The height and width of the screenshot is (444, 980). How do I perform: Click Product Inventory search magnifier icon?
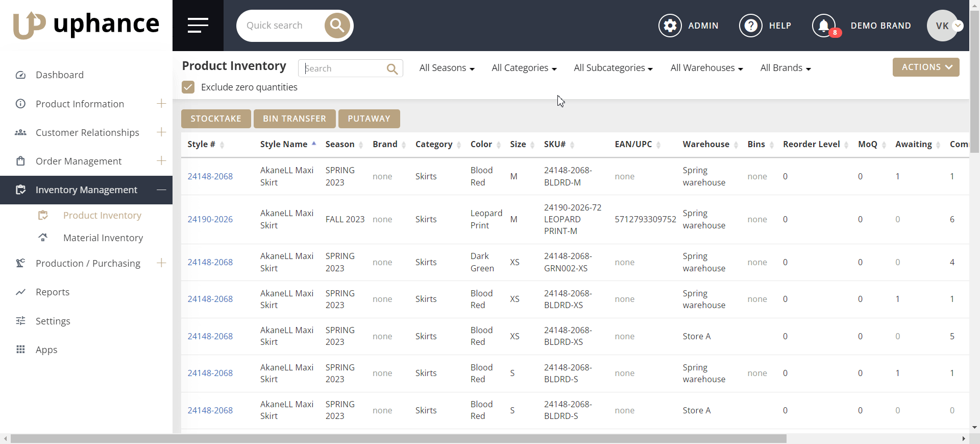pos(392,68)
